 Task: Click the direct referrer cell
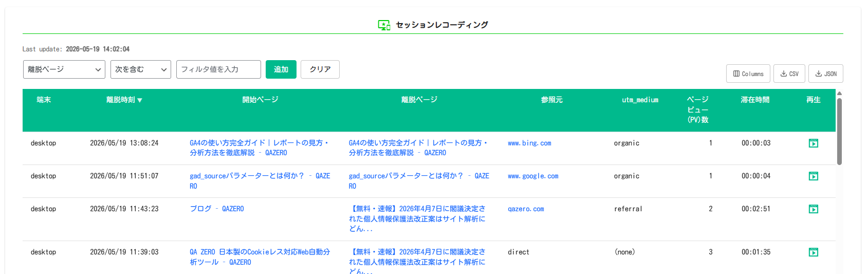click(x=519, y=252)
